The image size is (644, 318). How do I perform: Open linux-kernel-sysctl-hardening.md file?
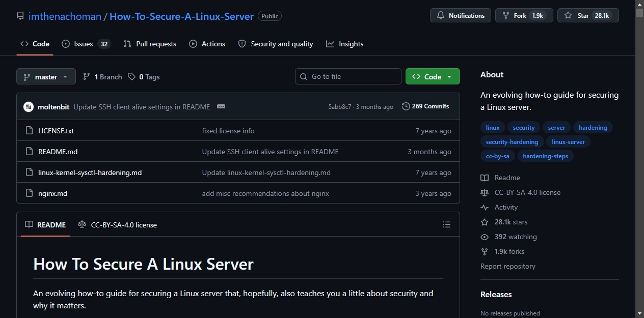(x=90, y=172)
